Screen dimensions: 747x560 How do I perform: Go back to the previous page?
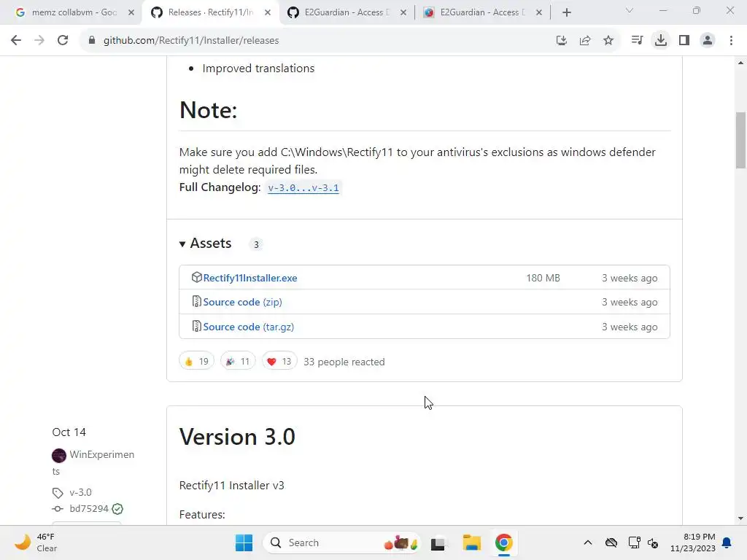16,41
